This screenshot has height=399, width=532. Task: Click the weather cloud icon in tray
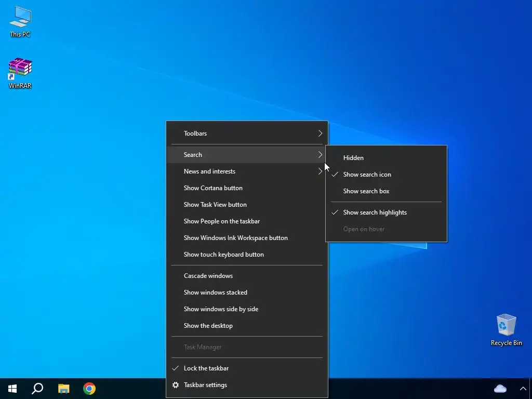[500, 389]
